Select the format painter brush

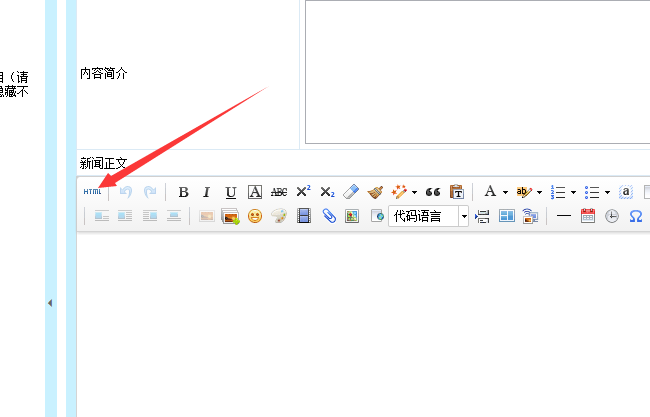coord(375,192)
